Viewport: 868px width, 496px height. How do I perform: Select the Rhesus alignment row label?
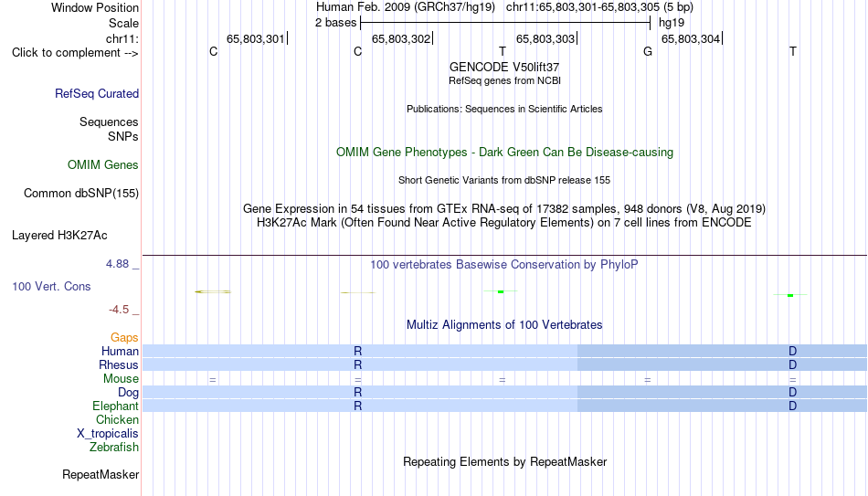tap(119, 364)
